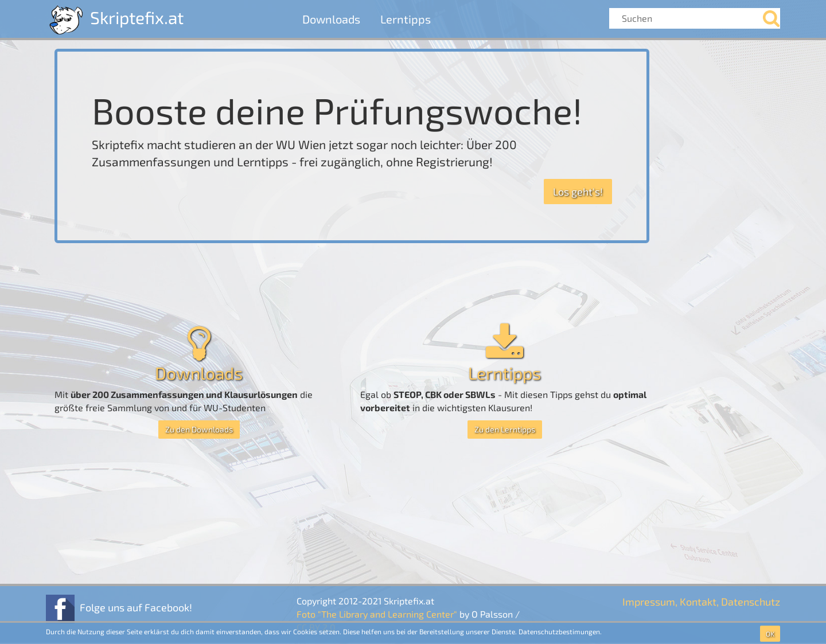Click the download tray icon above Lerntipps
The image size is (826, 644).
coord(505,341)
